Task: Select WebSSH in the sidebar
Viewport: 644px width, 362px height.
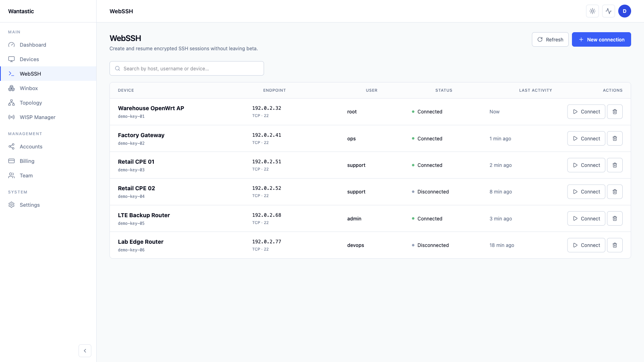Action: (48, 74)
